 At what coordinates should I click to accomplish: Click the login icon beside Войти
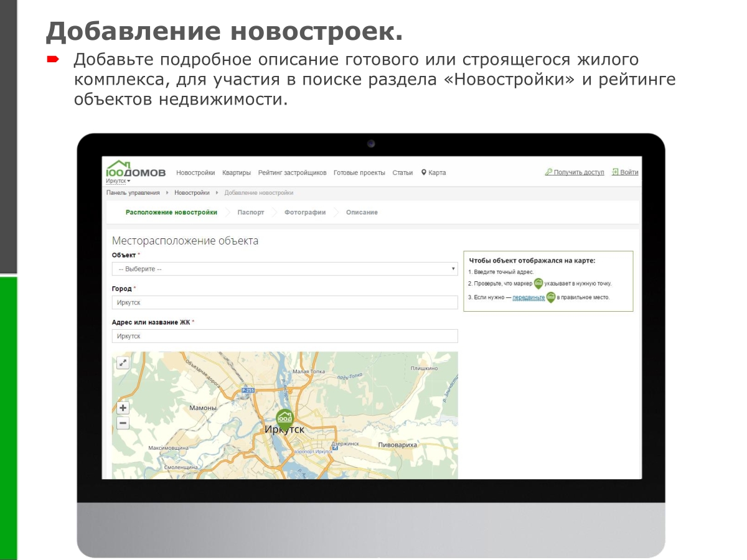coord(615,172)
